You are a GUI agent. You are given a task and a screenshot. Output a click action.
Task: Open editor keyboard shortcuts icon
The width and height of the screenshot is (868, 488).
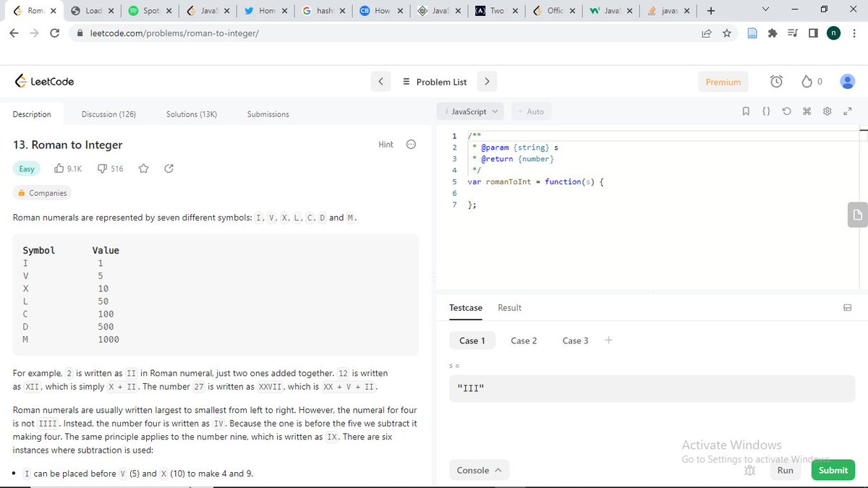click(807, 111)
